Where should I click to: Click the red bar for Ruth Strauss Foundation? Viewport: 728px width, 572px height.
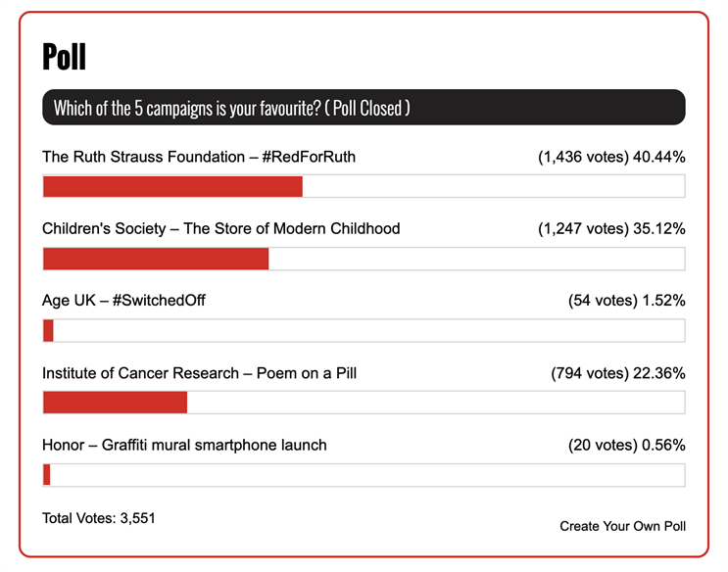(x=172, y=186)
